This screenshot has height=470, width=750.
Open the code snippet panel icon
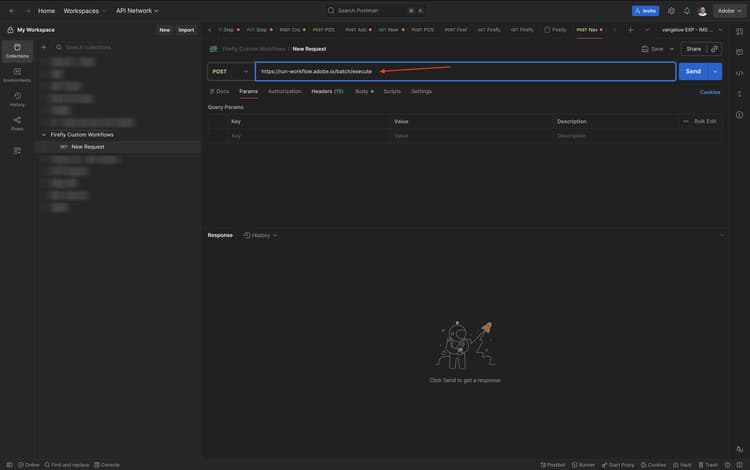[739, 73]
